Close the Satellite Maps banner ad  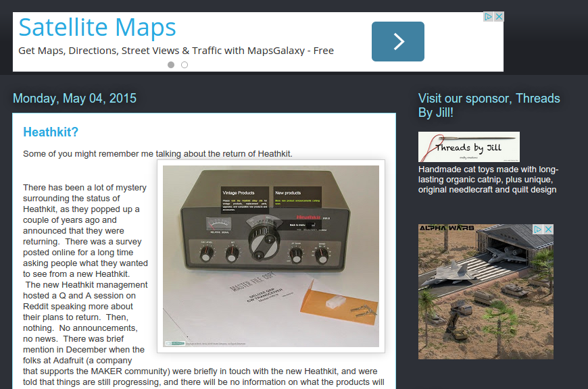499,17
